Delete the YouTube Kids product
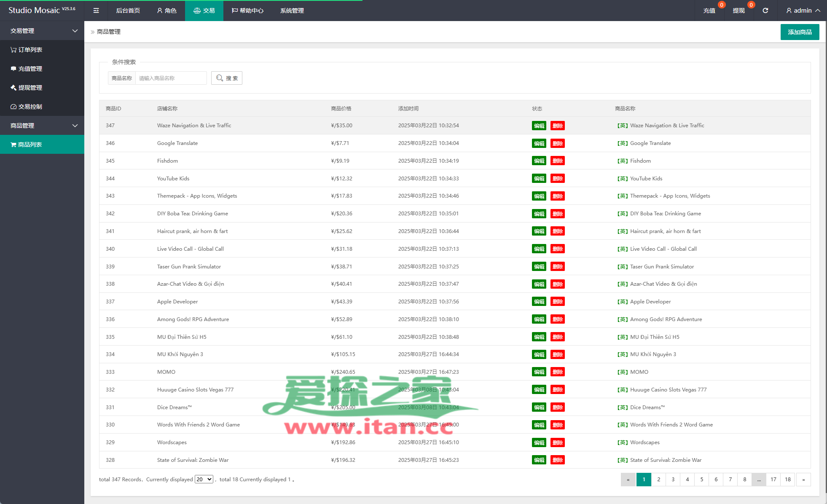Screen dimensions: 827x504 (558, 179)
